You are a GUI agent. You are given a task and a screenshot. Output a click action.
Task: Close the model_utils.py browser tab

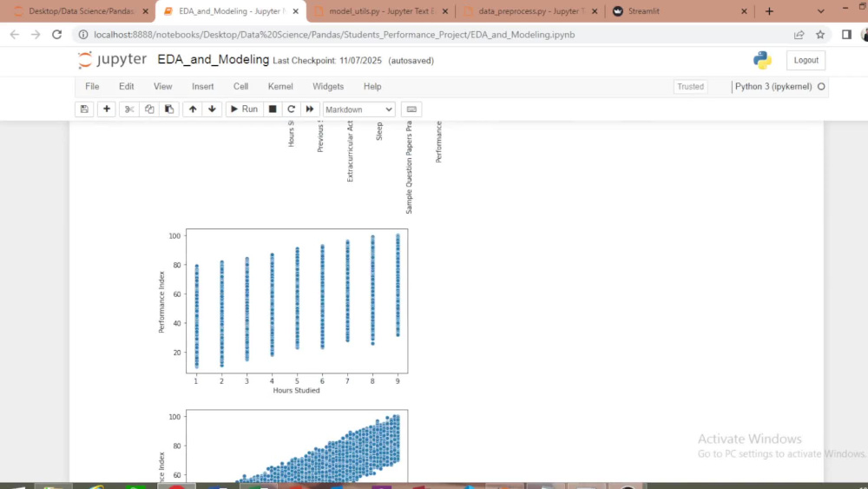pos(445,11)
